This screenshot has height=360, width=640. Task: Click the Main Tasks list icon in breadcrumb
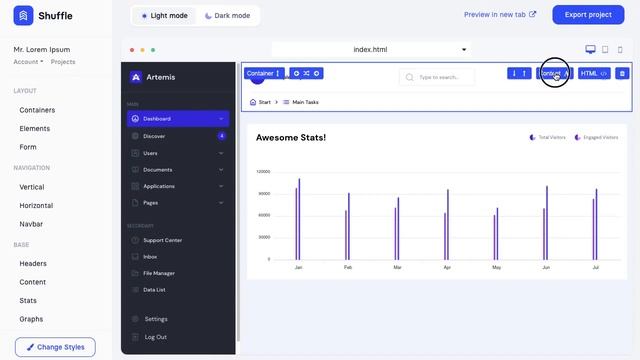pyautogui.click(x=286, y=102)
